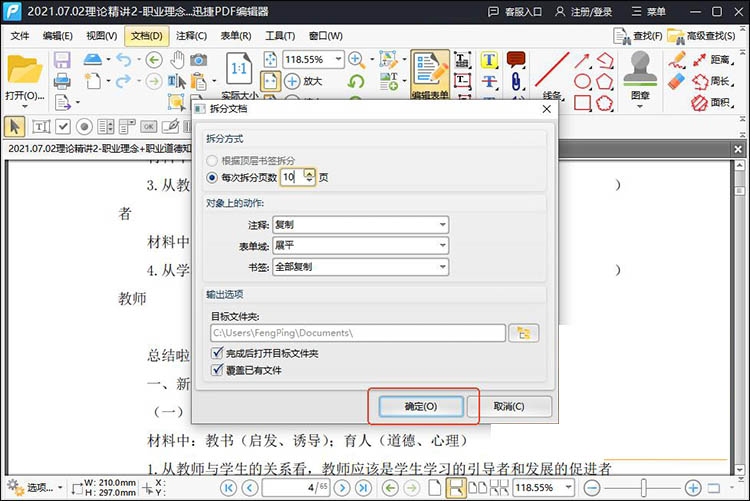Select the yellow Highlight text tool
750x501 pixels.
pos(489,60)
